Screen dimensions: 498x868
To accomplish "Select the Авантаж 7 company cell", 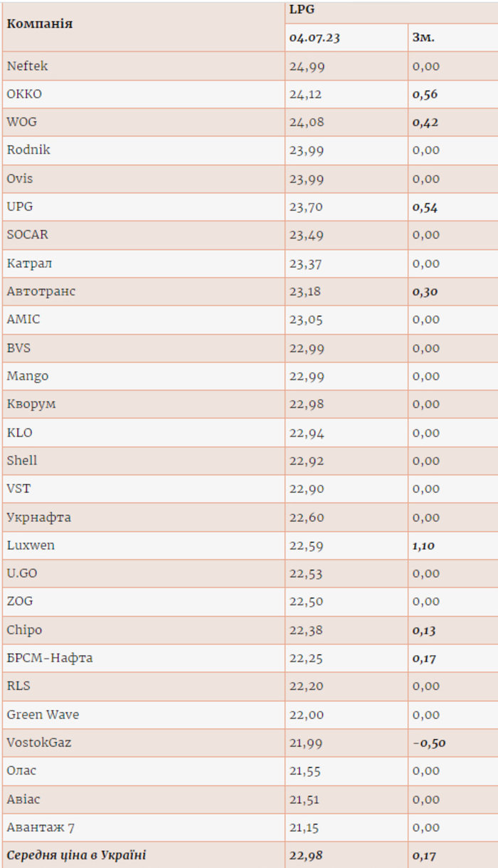I will 41,827.
